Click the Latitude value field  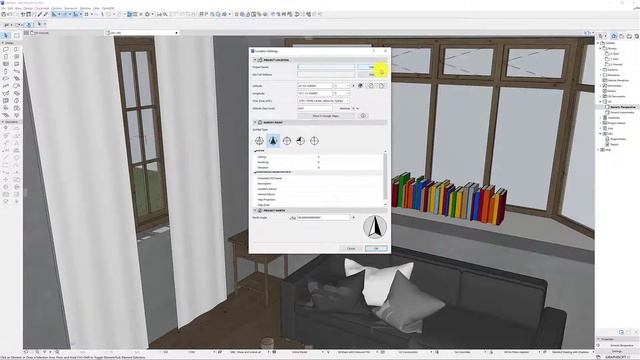pos(315,86)
